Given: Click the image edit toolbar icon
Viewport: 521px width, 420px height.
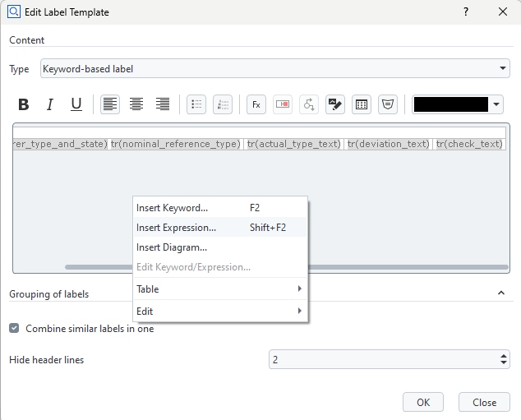Looking at the screenshot, I should point(335,104).
